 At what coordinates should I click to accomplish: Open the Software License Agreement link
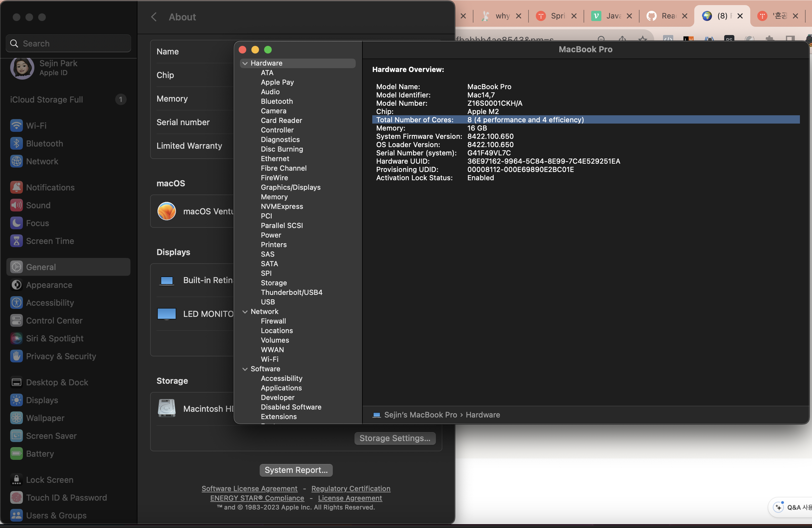coord(249,489)
